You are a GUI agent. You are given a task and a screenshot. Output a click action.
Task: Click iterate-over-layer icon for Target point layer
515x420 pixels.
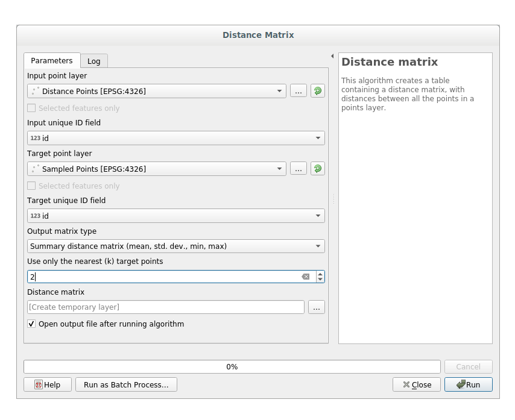click(317, 169)
